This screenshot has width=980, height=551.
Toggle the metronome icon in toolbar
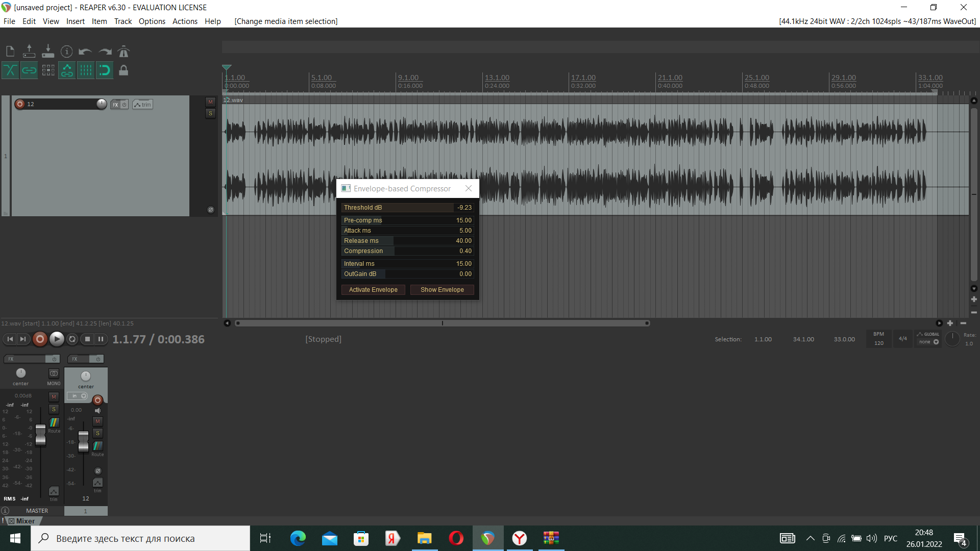(x=124, y=52)
